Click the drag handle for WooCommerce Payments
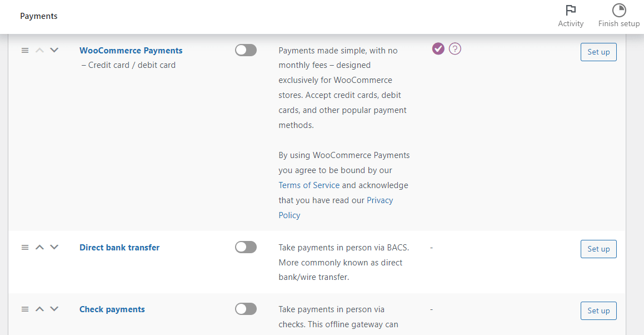Screen dimensions: 644x335 (x=25, y=50)
